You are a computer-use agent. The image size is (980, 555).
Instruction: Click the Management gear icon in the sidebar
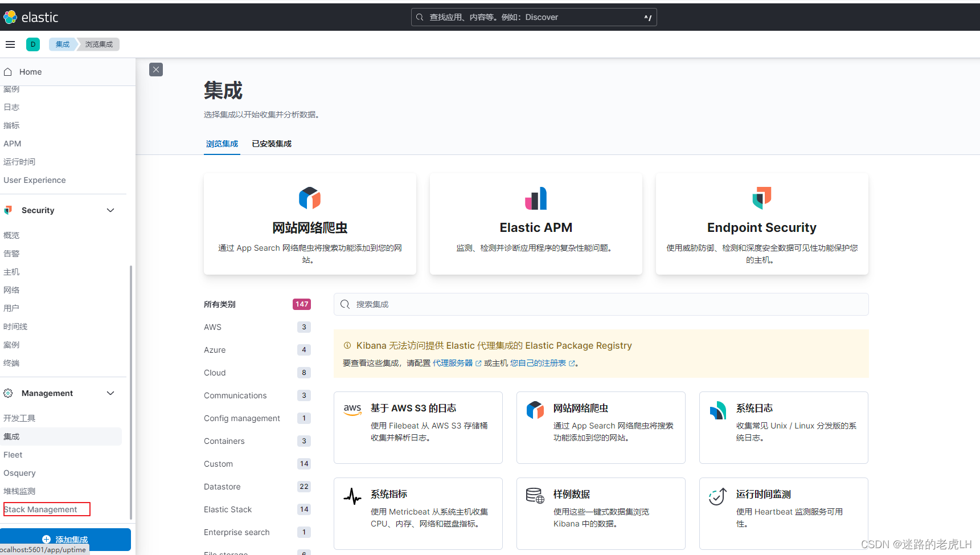coord(8,393)
